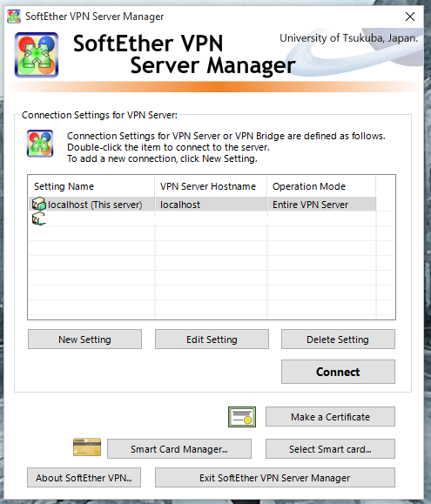431x504 pixels.
Task: Open Edit Setting for the selection
Action: pyautogui.click(x=212, y=339)
